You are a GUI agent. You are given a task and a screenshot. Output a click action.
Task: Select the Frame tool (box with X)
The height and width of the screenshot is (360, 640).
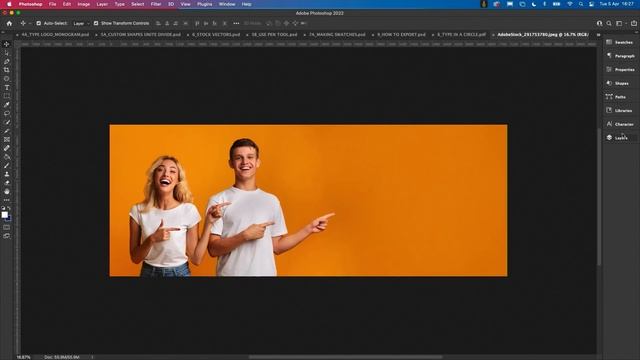click(x=7, y=140)
